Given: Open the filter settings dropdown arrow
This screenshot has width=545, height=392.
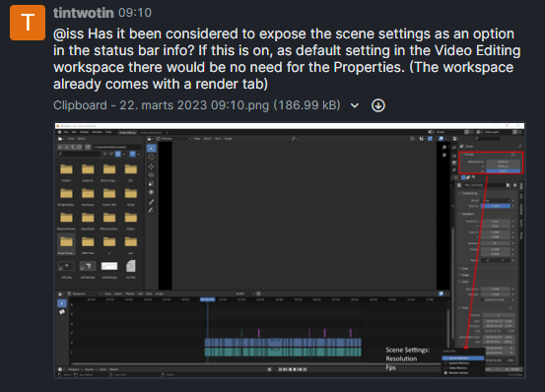Looking at the screenshot, I should pos(138,154).
